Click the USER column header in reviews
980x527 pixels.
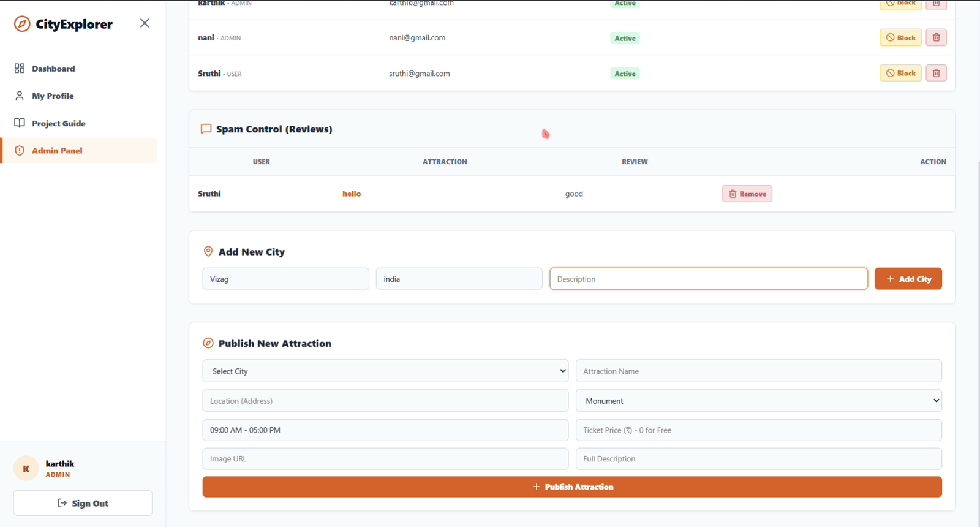pos(262,162)
